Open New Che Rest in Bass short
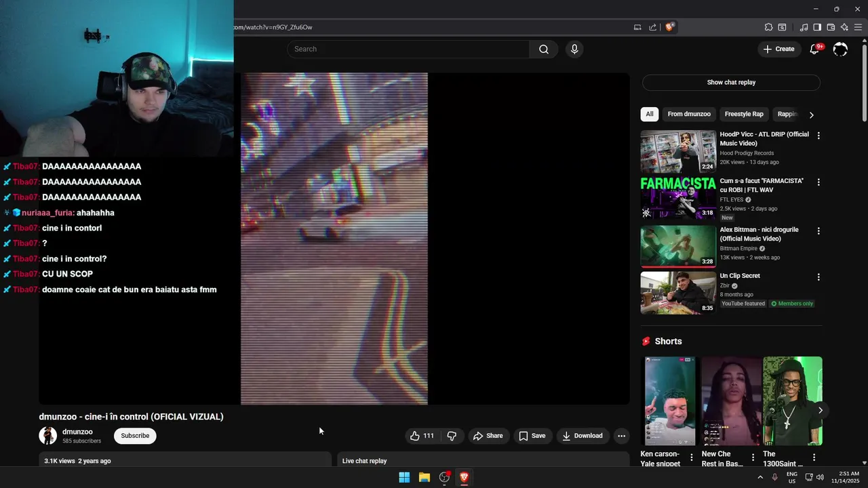This screenshot has height=488, width=868. (x=731, y=401)
